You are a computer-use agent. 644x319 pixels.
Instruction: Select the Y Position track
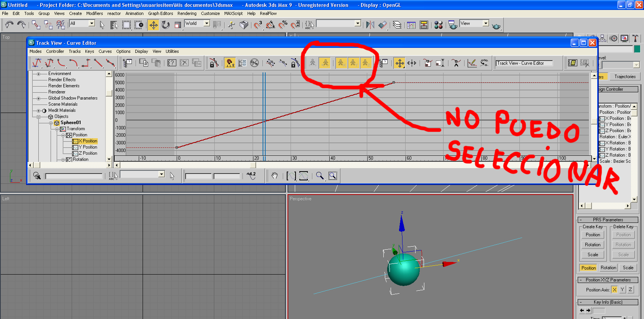pyautogui.click(x=88, y=147)
